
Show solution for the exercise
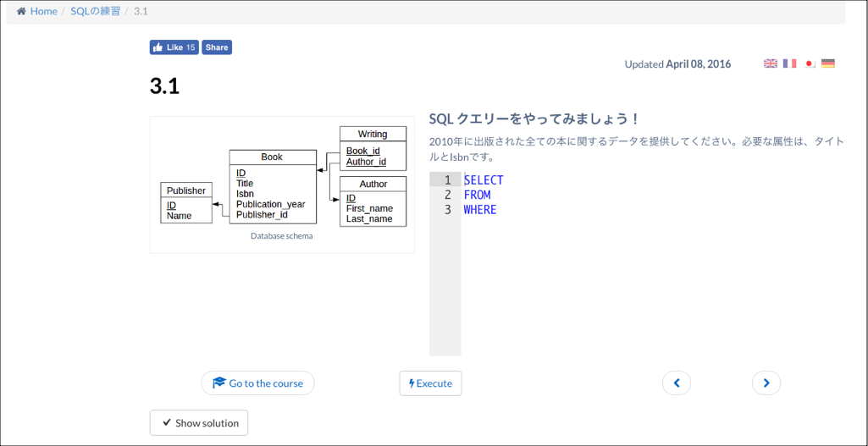[199, 423]
